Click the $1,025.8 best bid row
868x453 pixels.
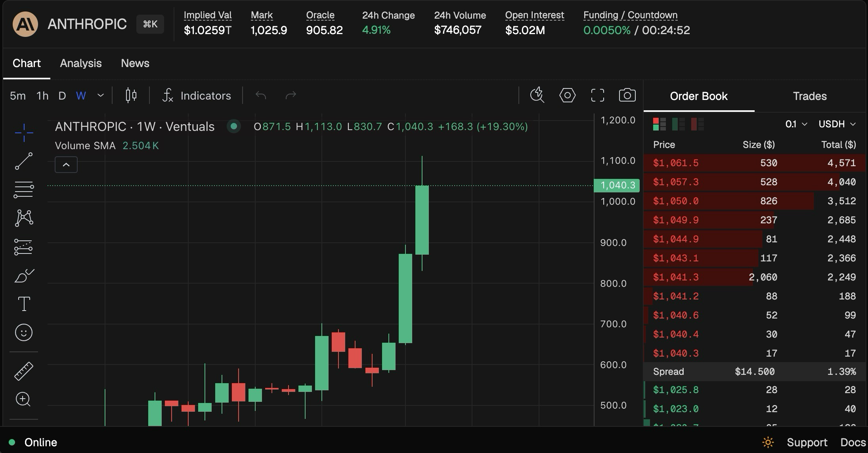pyautogui.click(x=754, y=390)
